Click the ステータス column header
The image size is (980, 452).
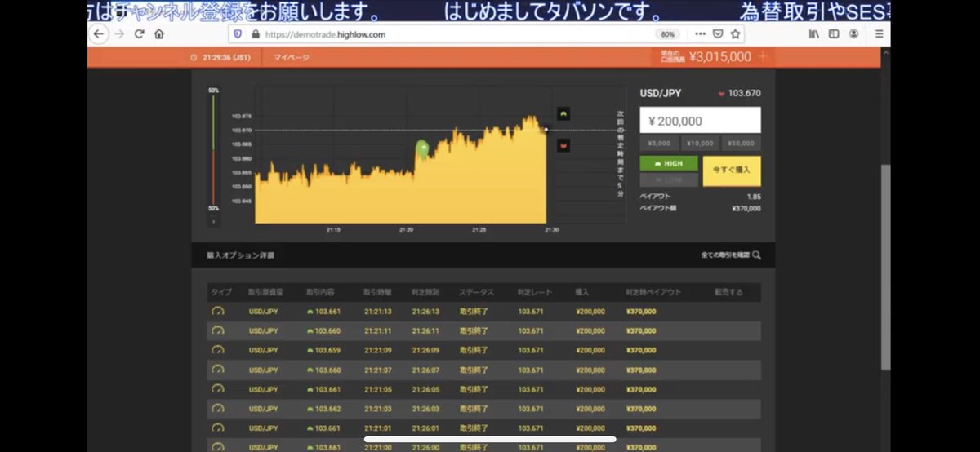point(476,292)
